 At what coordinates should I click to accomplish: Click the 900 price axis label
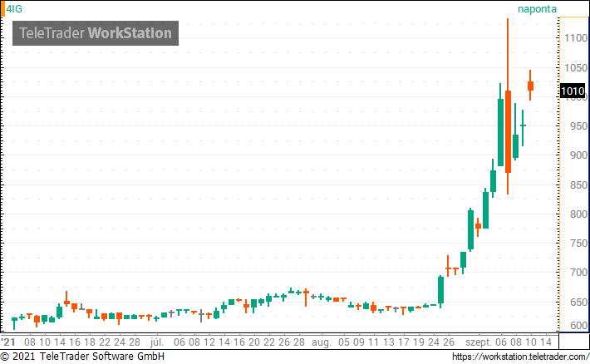(578, 155)
